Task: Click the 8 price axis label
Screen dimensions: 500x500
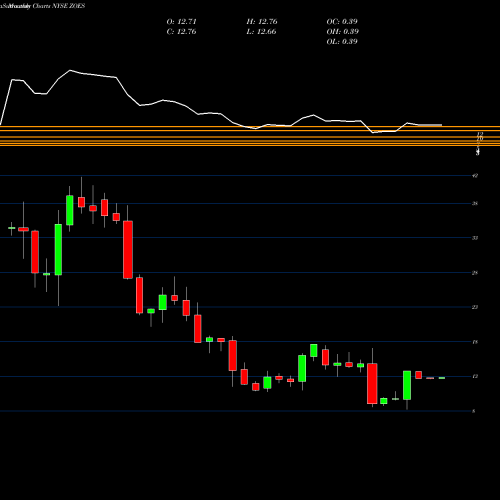Action: (474, 411)
